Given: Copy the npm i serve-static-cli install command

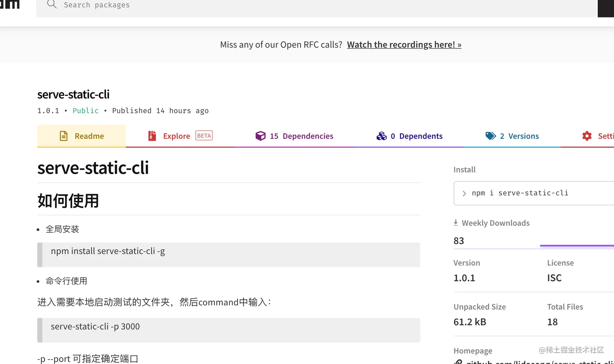Looking at the screenshot, I should (x=534, y=193).
